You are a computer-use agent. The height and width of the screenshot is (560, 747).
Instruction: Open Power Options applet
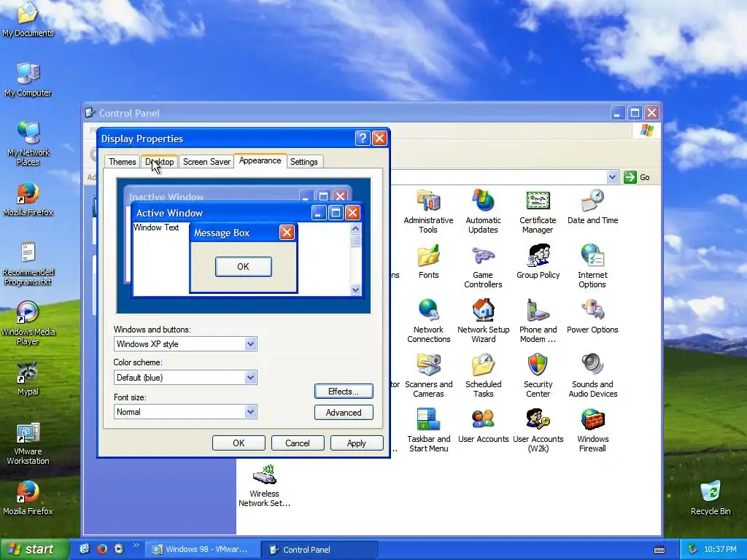592,316
